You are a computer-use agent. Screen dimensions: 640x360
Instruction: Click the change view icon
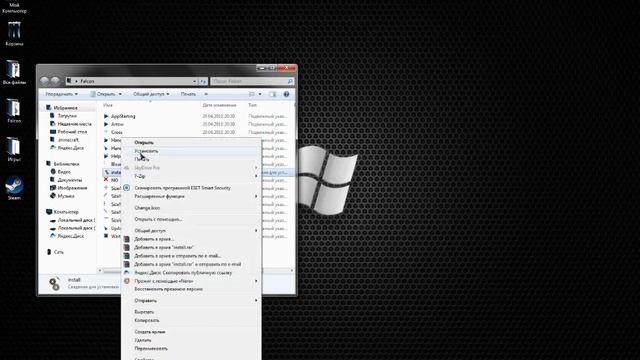click(x=251, y=94)
